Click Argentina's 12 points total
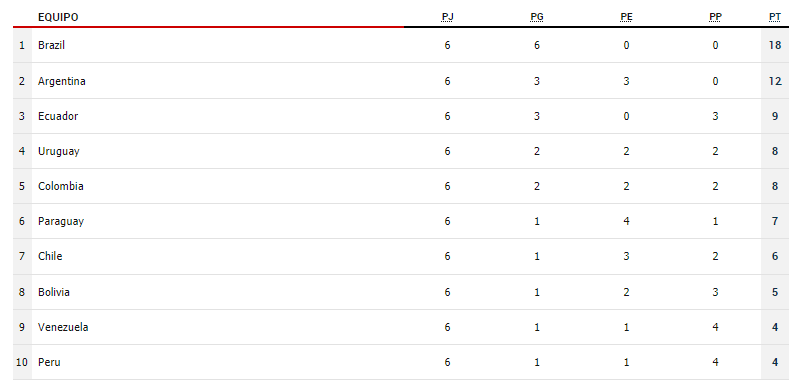The image size is (803, 390). (x=775, y=81)
